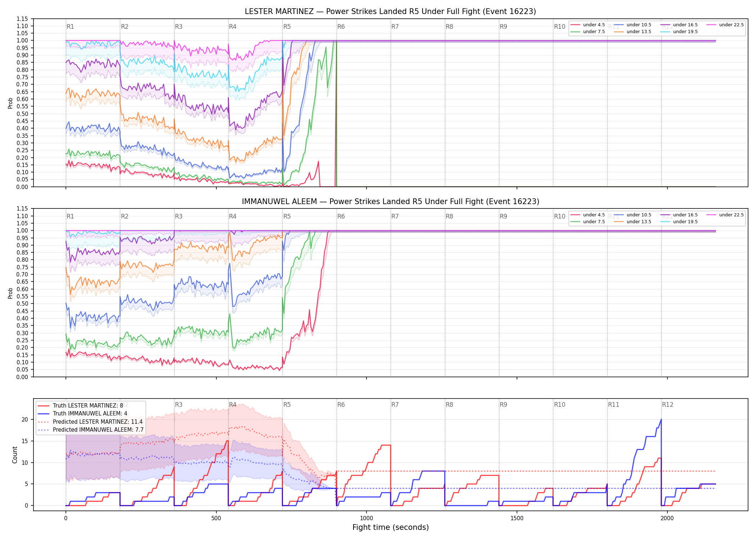Click the R4 round marker in Count chart
This screenshot has width=756, height=540.
click(x=233, y=405)
